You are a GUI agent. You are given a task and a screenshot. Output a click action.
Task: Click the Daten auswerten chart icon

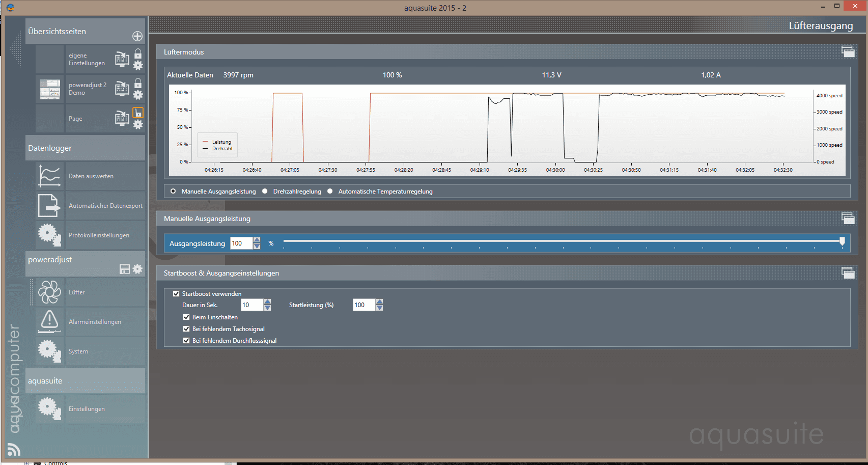point(49,176)
